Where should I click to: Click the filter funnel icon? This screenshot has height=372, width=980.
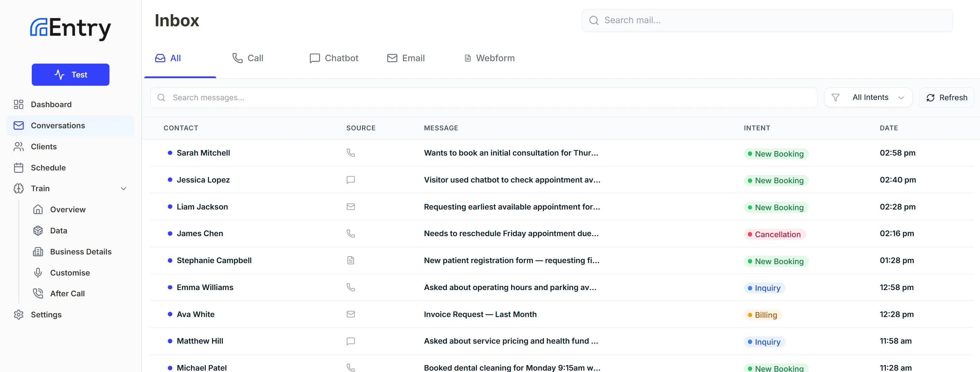click(x=836, y=97)
